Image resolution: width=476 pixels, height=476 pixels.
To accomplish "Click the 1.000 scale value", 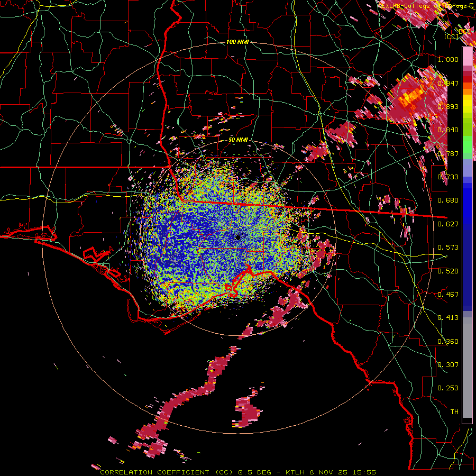I will [x=448, y=59].
